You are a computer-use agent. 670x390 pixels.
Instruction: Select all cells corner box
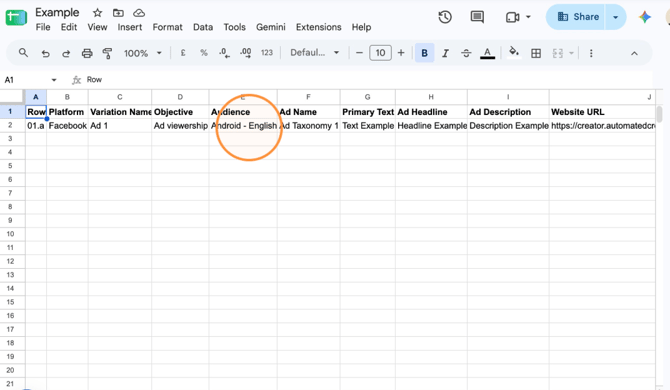[12, 96]
